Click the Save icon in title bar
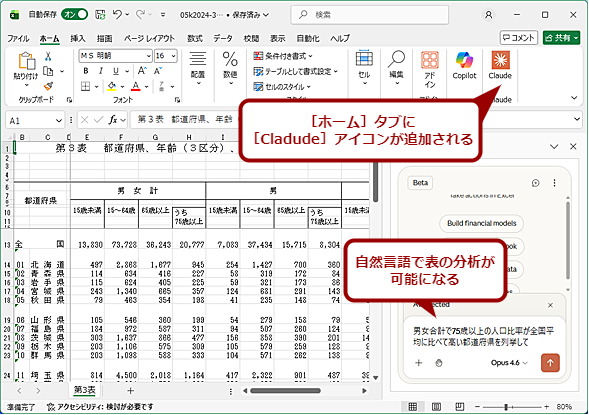The width and height of the screenshot is (589, 415). pos(100,15)
